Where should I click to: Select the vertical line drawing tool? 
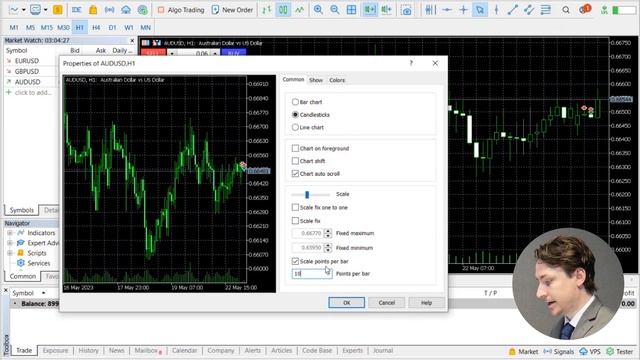coord(496,9)
